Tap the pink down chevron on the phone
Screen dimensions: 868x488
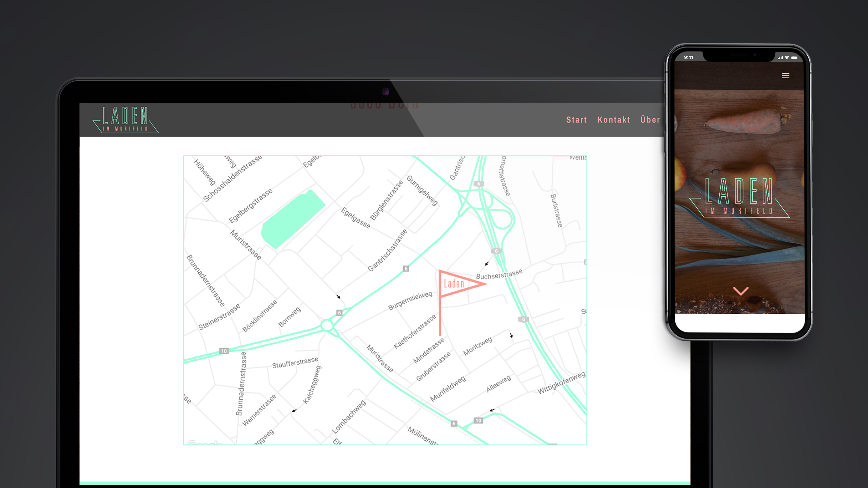click(741, 291)
